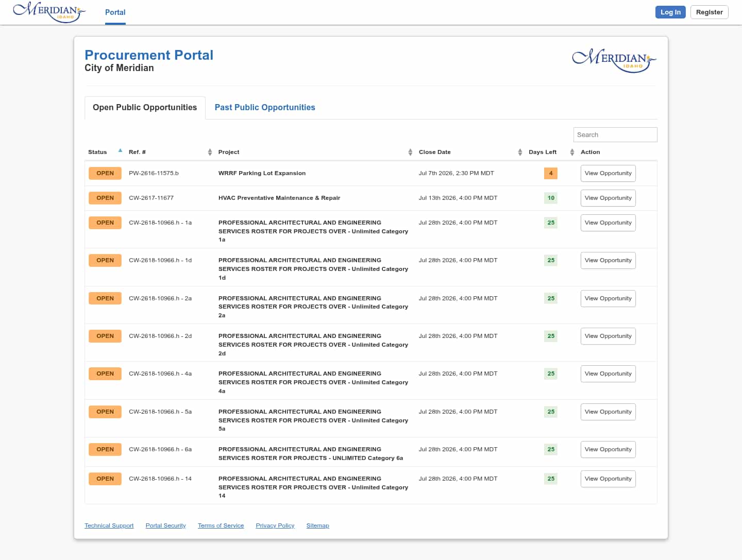Sort by the Ref. # column arrows
The height and width of the screenshot is (560, 742).
210,152
